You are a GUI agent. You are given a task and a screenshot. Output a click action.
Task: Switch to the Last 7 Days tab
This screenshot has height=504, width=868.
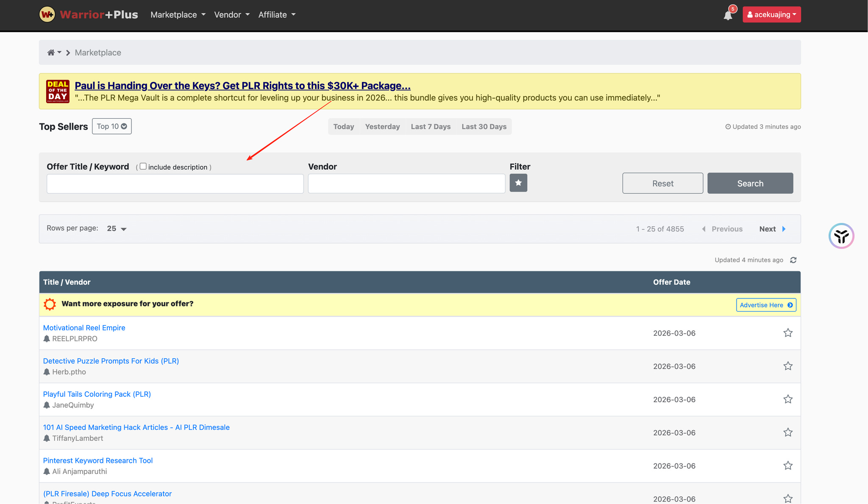430,127
